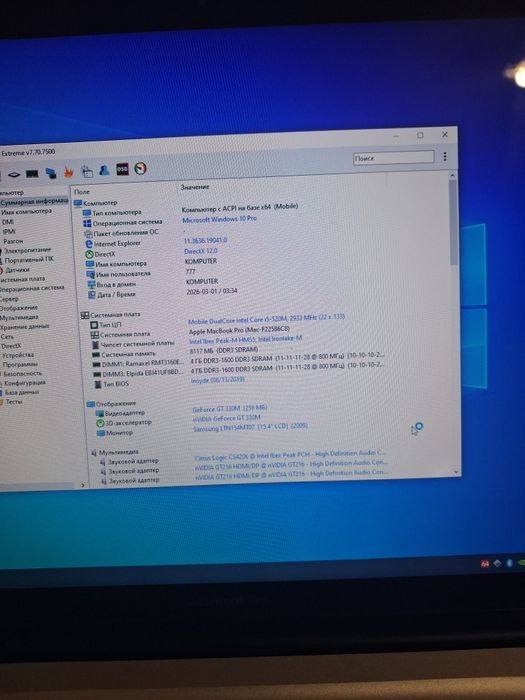Select the DIMM1: Ramaxel row
Viewport: 525px width, 700px height.
pos(138,364)
